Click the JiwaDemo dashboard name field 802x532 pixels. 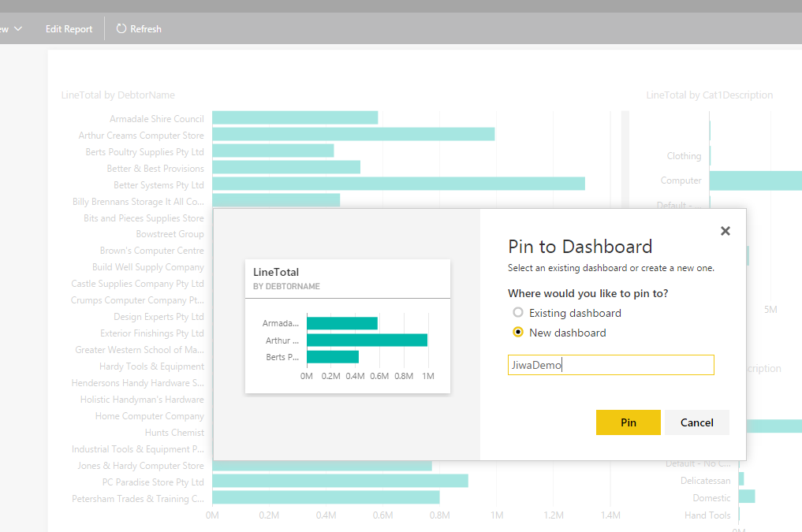coord(610,365)
